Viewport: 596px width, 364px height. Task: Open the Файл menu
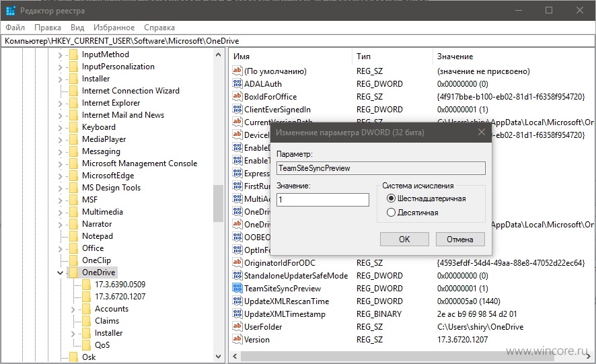coord(15,28)
